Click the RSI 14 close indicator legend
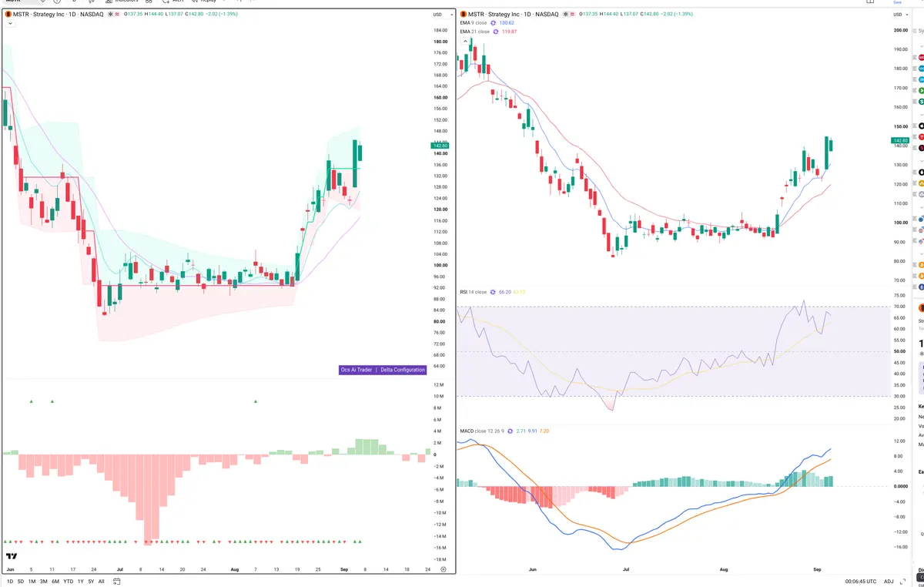Image resolution: width=924 pixels, height=587 pixels. [x=474, y=292]
